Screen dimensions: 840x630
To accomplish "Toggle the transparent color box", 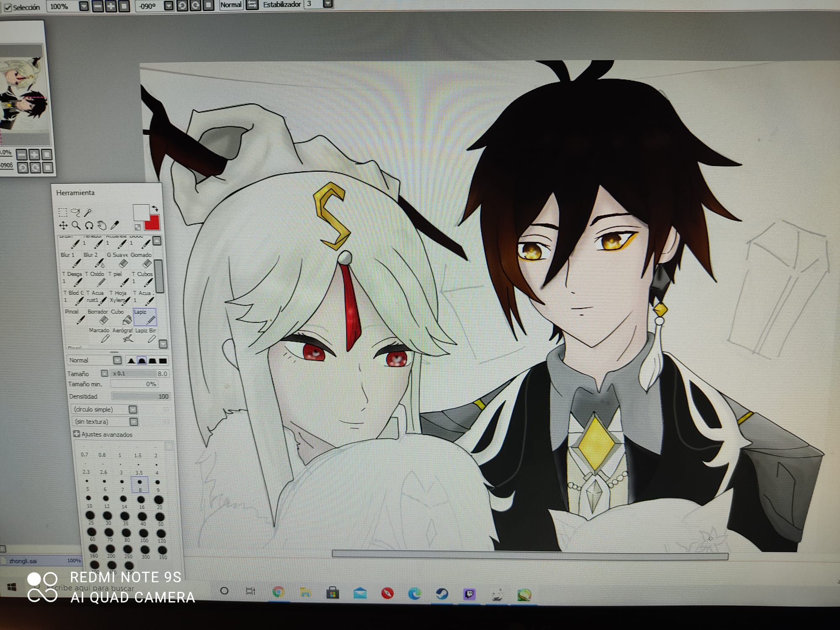I will coord(137,227).
